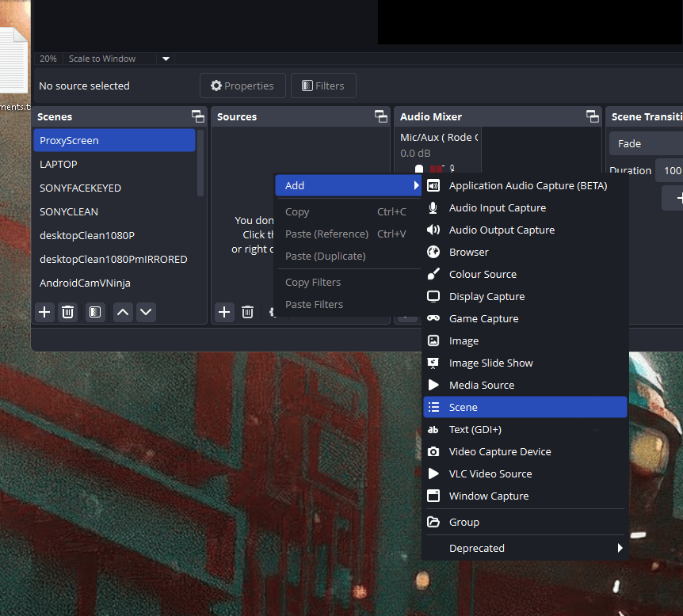Open the Add submenu entry
The image size is (683, 616).
click(349, 185)
